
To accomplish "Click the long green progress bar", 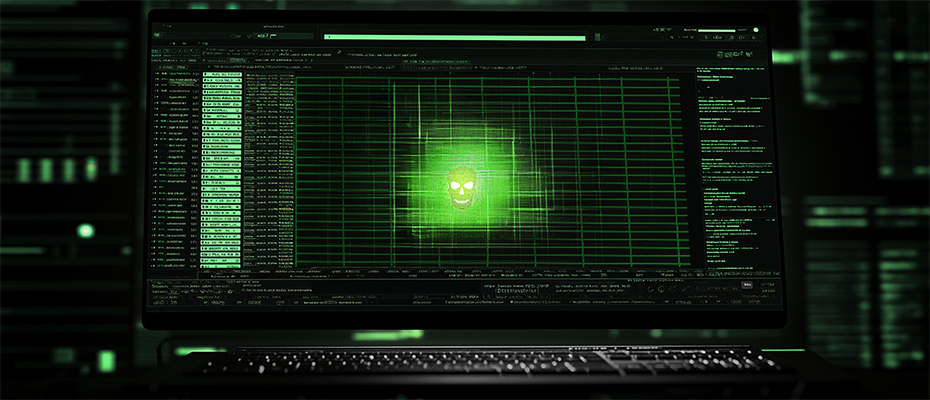I will (x=455, y=37).
